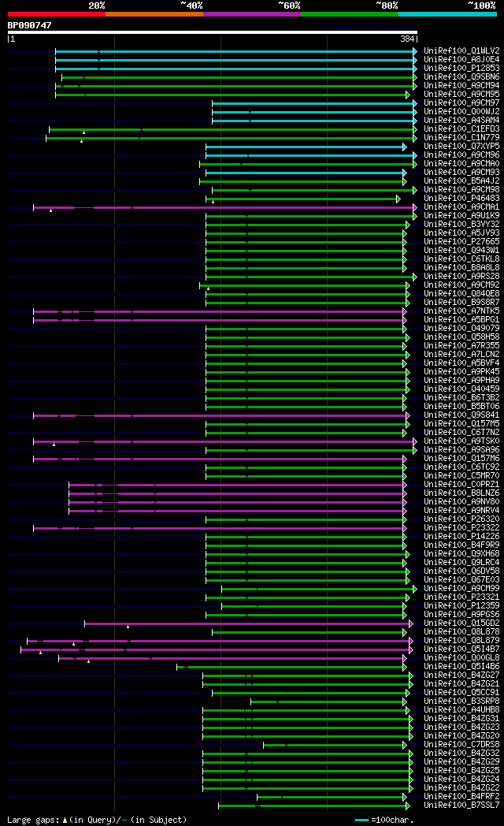504x826 pixels.
Task: Click the white query sequence bar
Action: click(x=212, y=32)
